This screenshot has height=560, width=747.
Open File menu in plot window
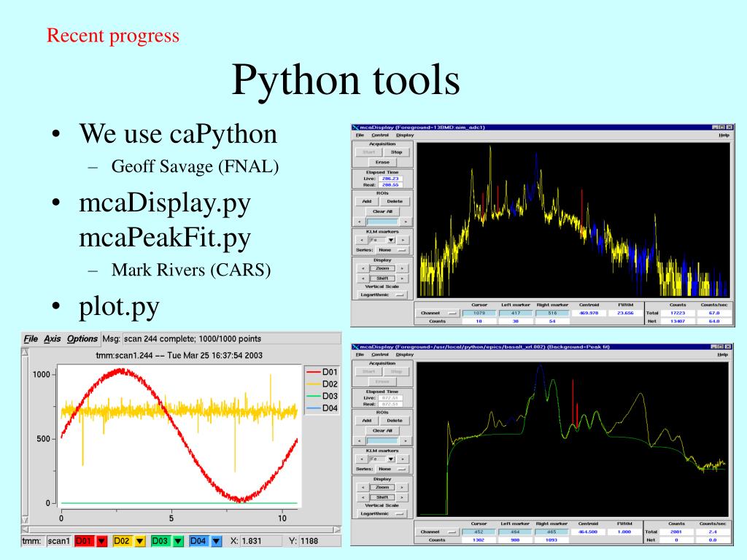(31, 338)
